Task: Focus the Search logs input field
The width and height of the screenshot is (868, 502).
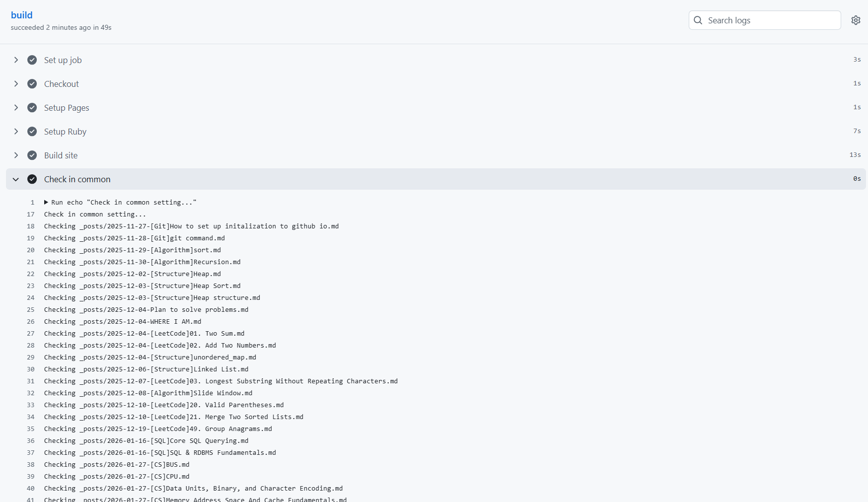Action: 765,20
